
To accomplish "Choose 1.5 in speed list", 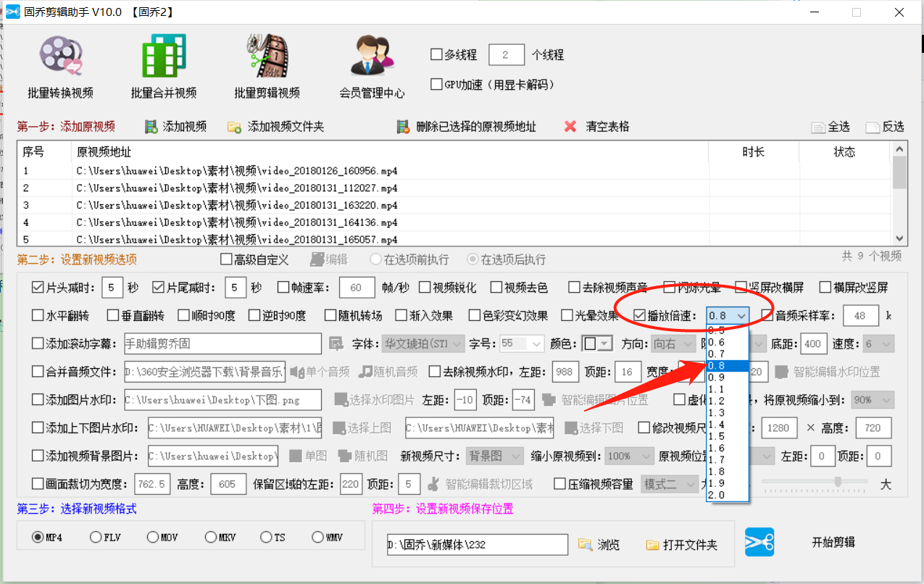I will click(728, 436).
